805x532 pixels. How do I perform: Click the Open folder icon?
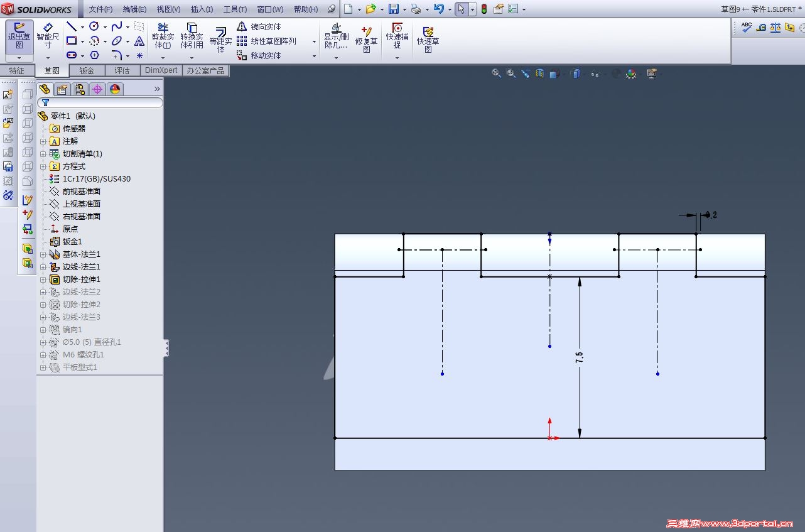coord(371,9)
